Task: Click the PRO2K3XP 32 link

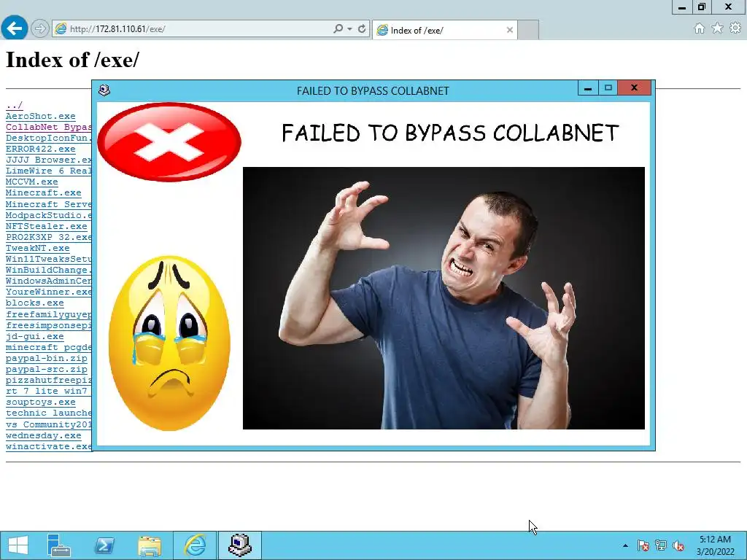Action: pyautogui.click(x=49, y=237)
